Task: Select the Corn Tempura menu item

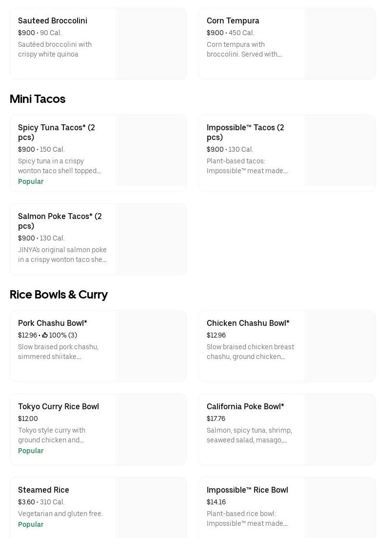Action: [233, 20]
